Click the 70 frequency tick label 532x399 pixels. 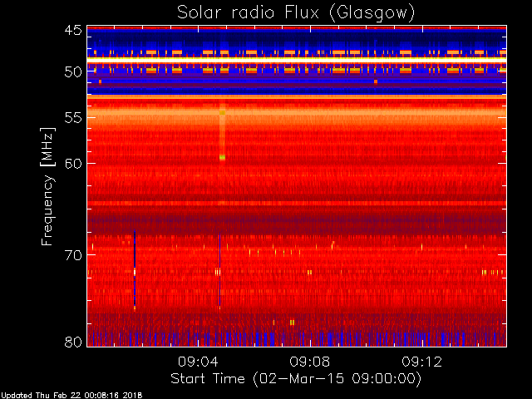[x=73, y=255]
